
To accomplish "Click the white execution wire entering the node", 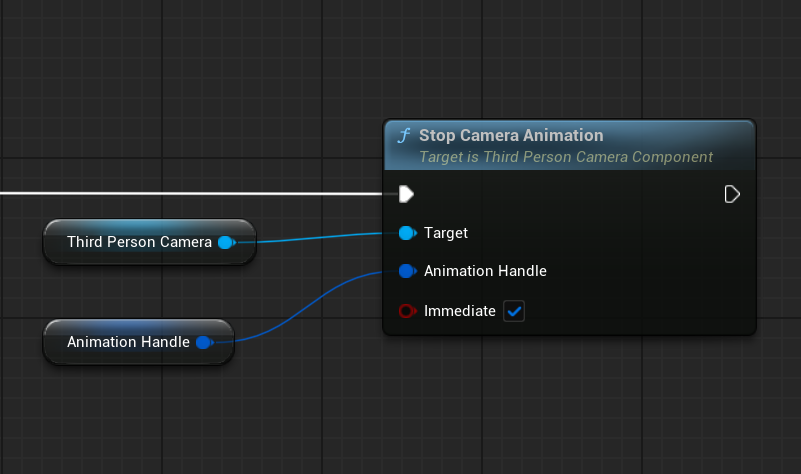I will (200, 193).
